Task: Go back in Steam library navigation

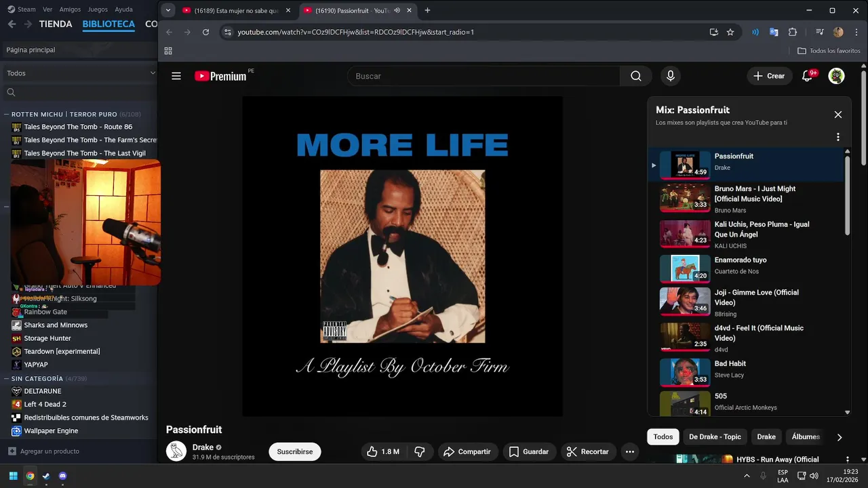Action: 12,24
